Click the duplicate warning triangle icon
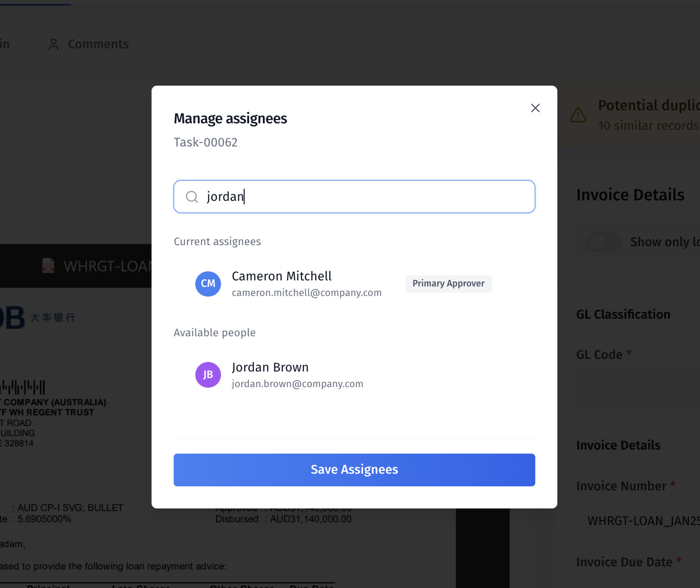 578,115
